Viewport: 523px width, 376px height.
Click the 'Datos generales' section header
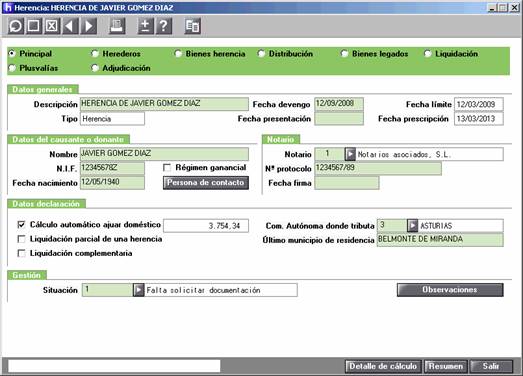[43, 89]
